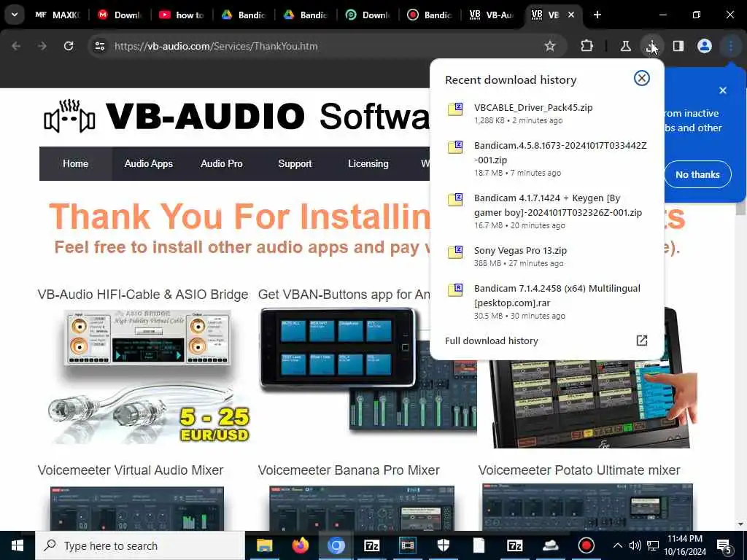Open the Extensions puzzle icon

point(587,46)
